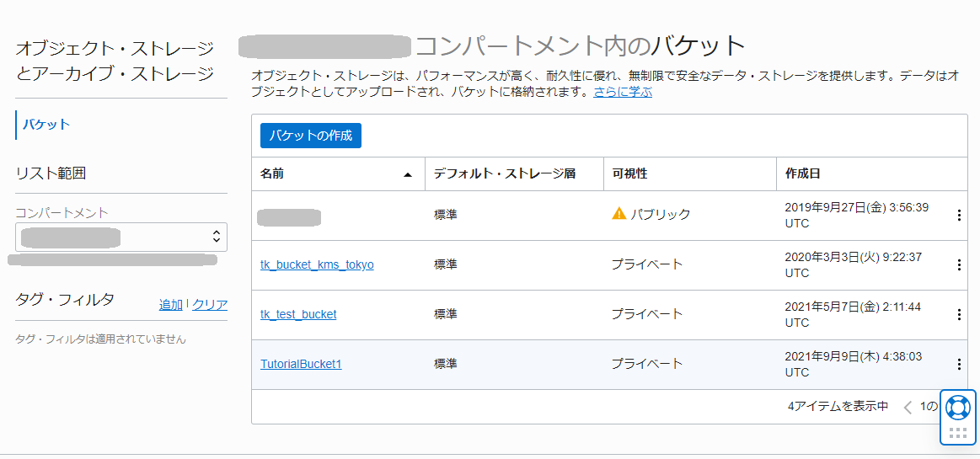Click the バケットの作成 button

[311, 136]
